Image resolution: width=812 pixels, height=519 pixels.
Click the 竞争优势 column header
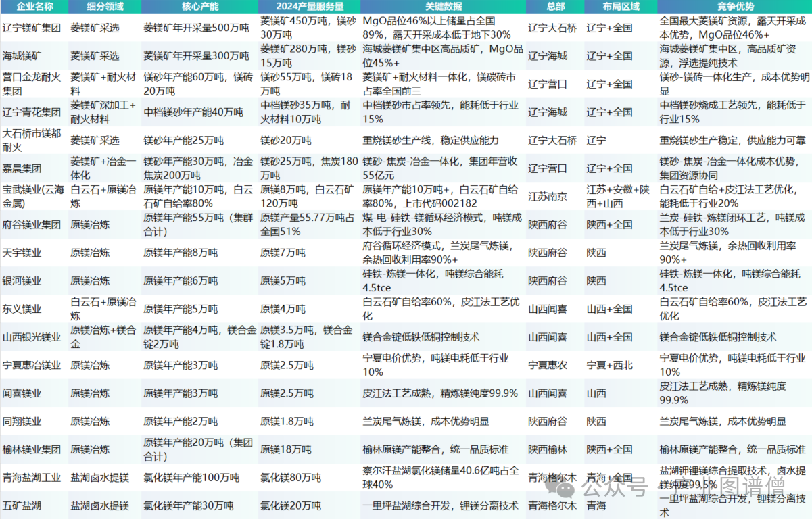point(734,7)
